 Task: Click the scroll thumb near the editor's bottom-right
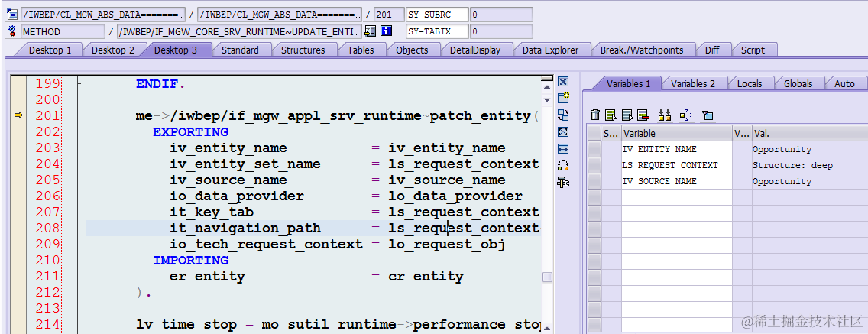point(547,277)
